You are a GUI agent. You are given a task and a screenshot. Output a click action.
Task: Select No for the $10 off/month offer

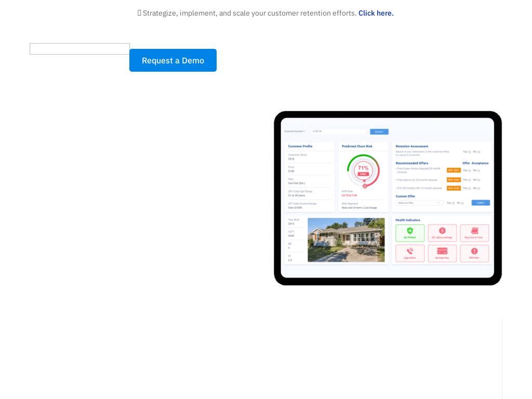point(479,188)
